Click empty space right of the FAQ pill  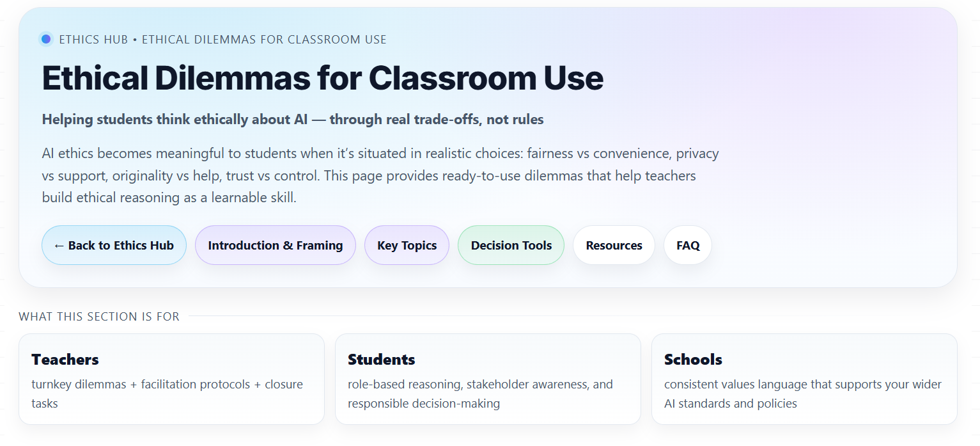[x=831, y=245]
